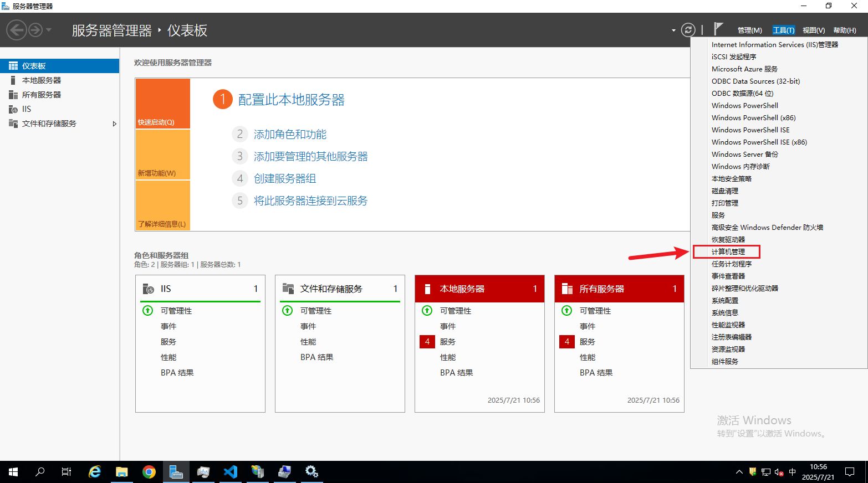Click the back navigation arrow
This screenshot has width=868, height=483.
[17, 30]
